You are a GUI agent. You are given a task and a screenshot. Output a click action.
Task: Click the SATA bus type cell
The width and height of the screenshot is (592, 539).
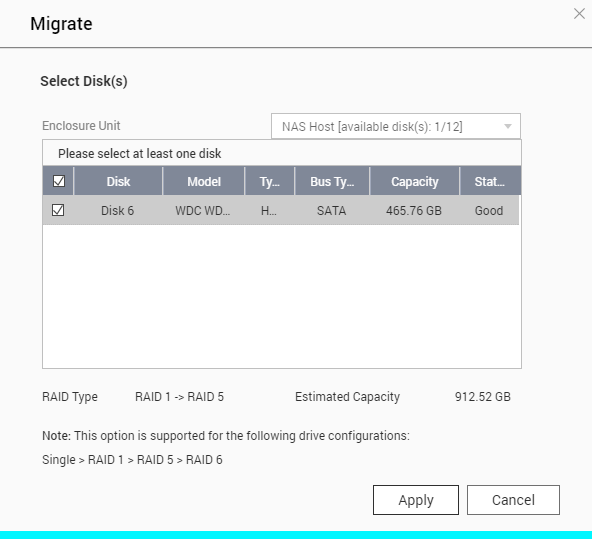(x=331, y=210)
